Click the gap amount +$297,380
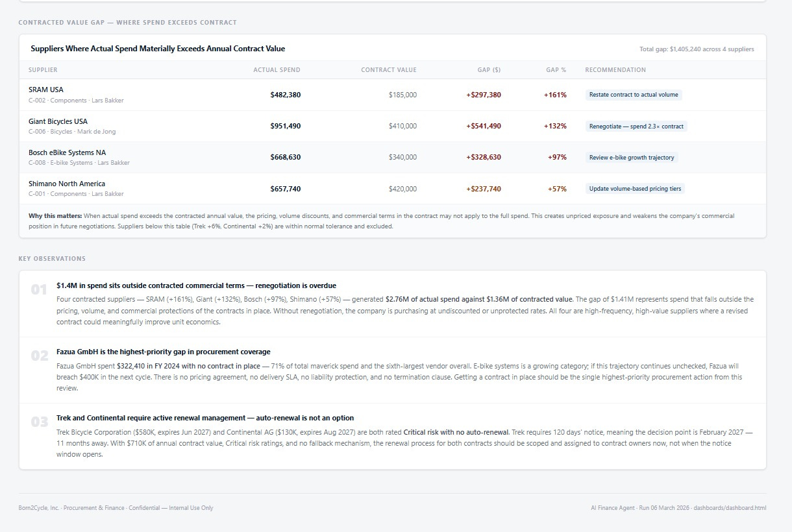Viewport: 792px width, 532px height. [x=484, y=95]
